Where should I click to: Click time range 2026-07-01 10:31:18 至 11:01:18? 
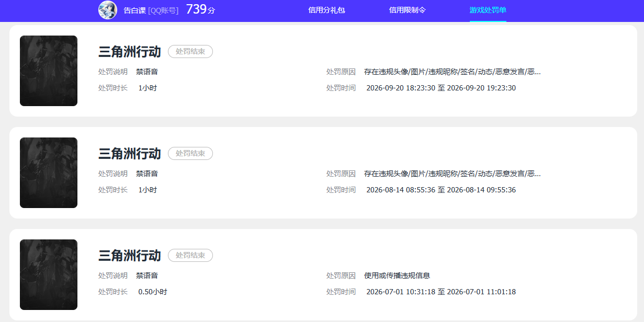(x=441, y=292)
